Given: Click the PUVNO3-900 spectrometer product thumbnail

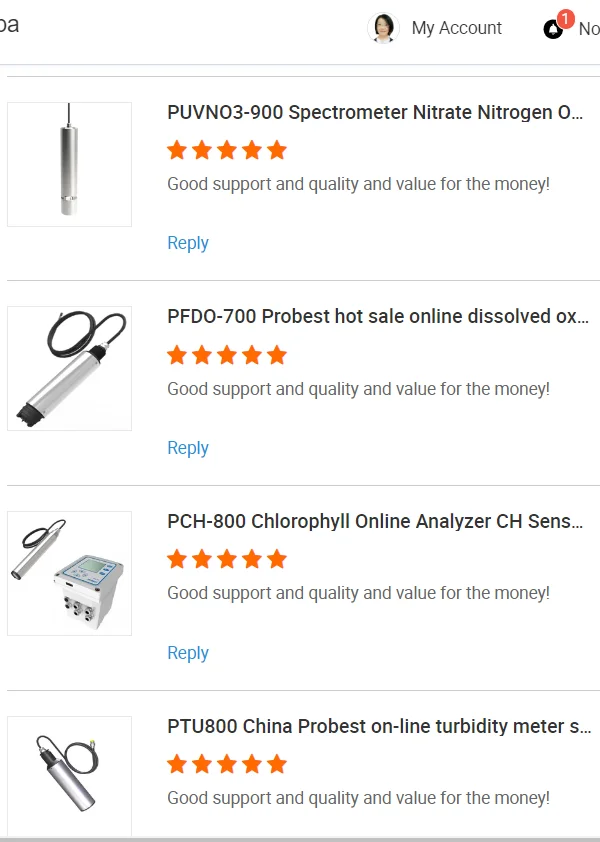Looking at the screenshot, I should click(69, 164).
